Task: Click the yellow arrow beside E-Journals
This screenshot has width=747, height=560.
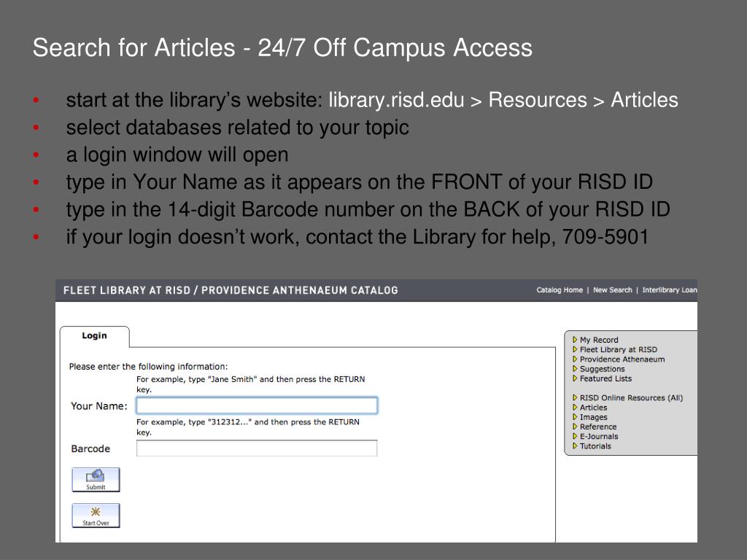Action: (x=575, y=436)
